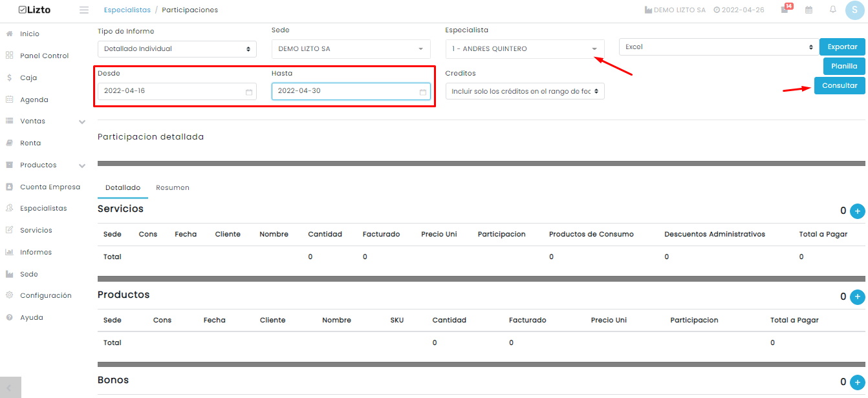This screenshot has height=398, width=868.
Task: Click the plus icon beside Productos
Action: click(x=857, y=297)
